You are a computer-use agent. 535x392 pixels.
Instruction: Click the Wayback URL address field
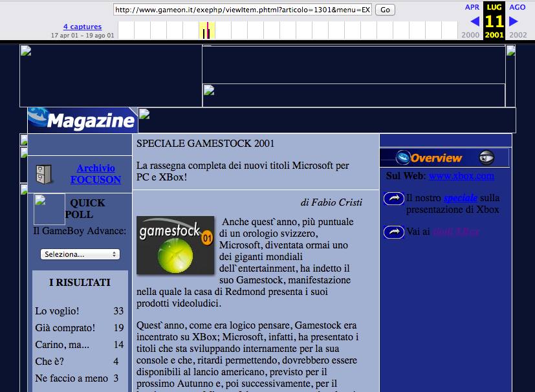(x=243, y=10)
